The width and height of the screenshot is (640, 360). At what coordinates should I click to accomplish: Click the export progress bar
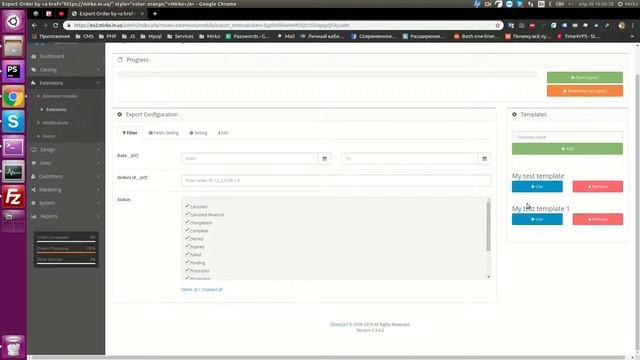coord(327,74)
